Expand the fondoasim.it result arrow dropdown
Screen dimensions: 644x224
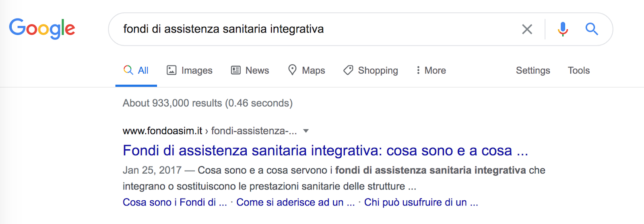[x=306, y=131]
